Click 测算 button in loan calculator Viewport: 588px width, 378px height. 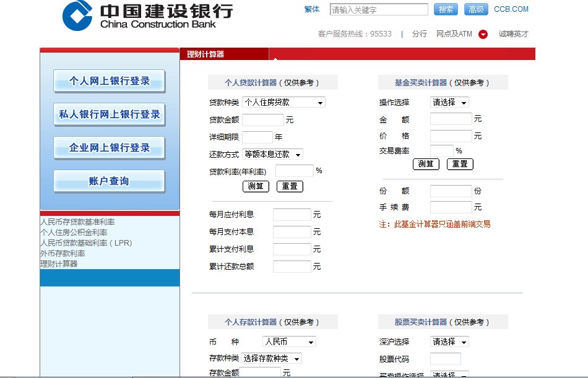tap(256, 186)
